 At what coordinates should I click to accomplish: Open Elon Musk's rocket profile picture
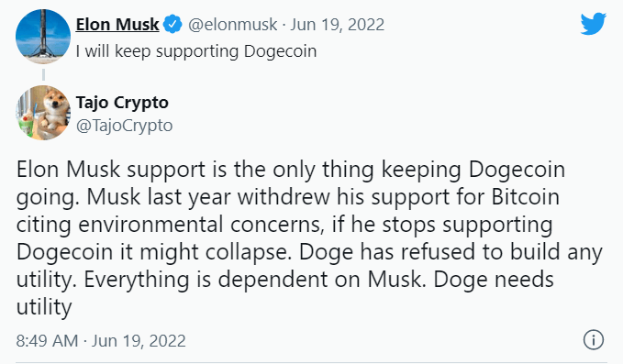click(x=43, y=37)
